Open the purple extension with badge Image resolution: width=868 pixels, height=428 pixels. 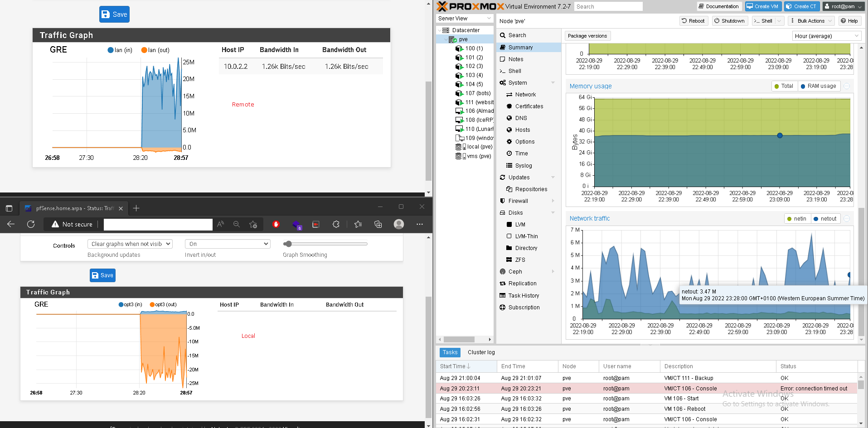pyautogui.click(x=296, y=225)
